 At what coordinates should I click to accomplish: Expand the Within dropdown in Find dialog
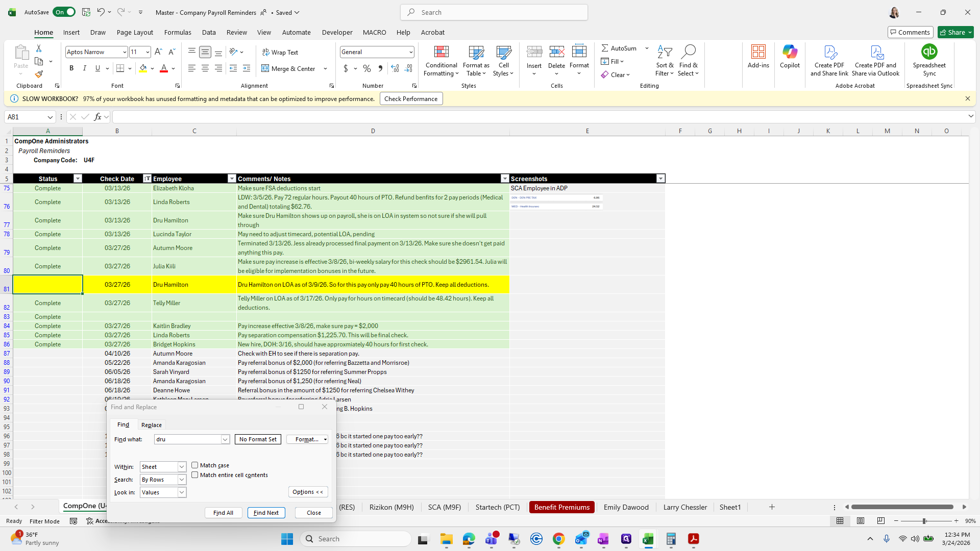(181, 467)
